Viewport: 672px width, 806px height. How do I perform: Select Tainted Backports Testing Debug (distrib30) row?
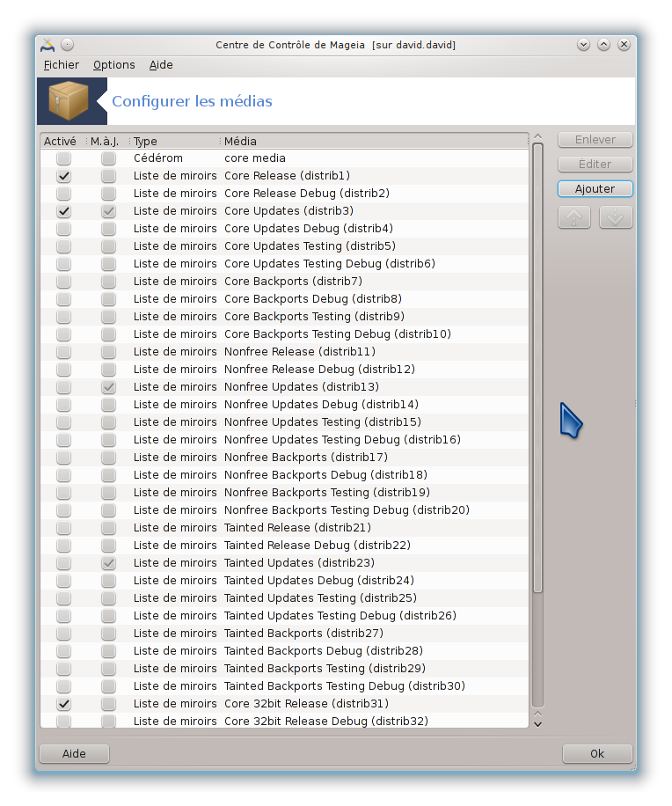pos(285,686)
